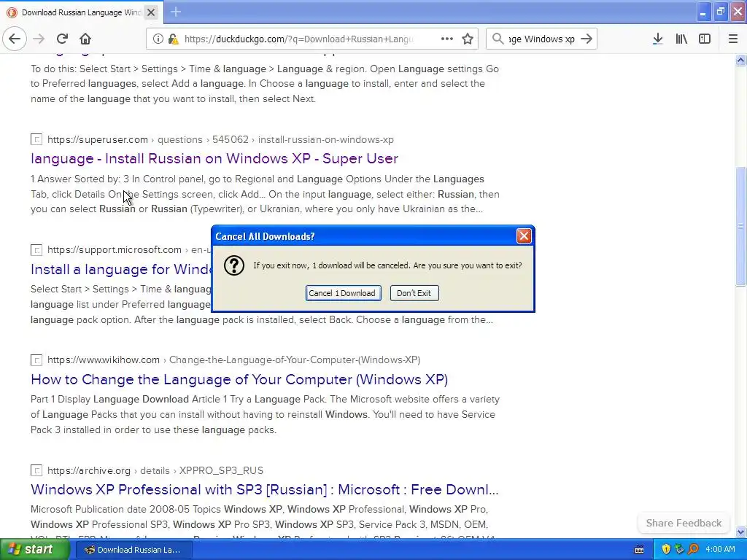Open page actions three-dots menu
Screen dimensions: 747x560
(447, 39)
